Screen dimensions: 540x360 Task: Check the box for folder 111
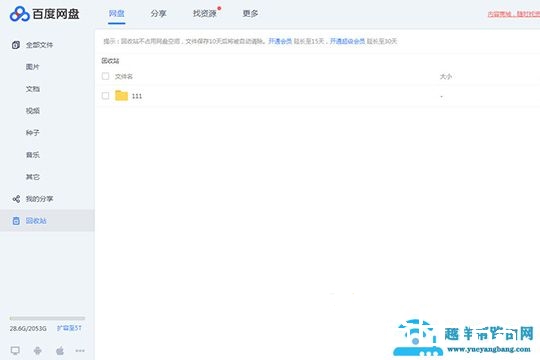point(105,95)
